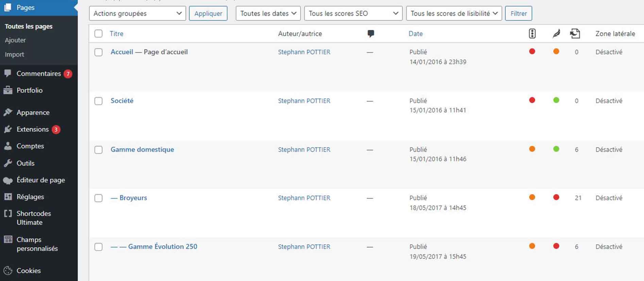Expand the Actions groupées dropdown
Image resolution: width=644 pixels, height=281 pixels.
pyautogui.click(x=137, y=14)
